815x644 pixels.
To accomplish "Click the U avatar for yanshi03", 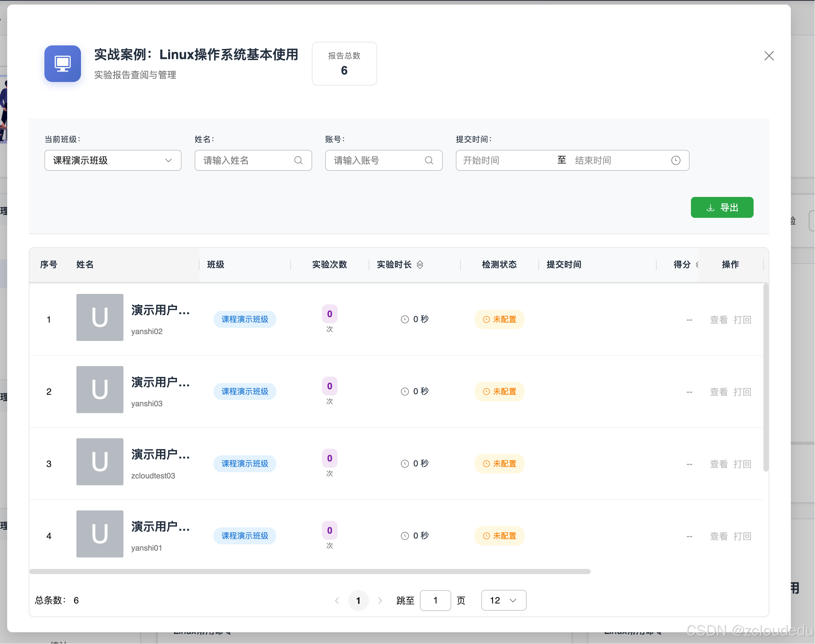I will tap(100, 390).
